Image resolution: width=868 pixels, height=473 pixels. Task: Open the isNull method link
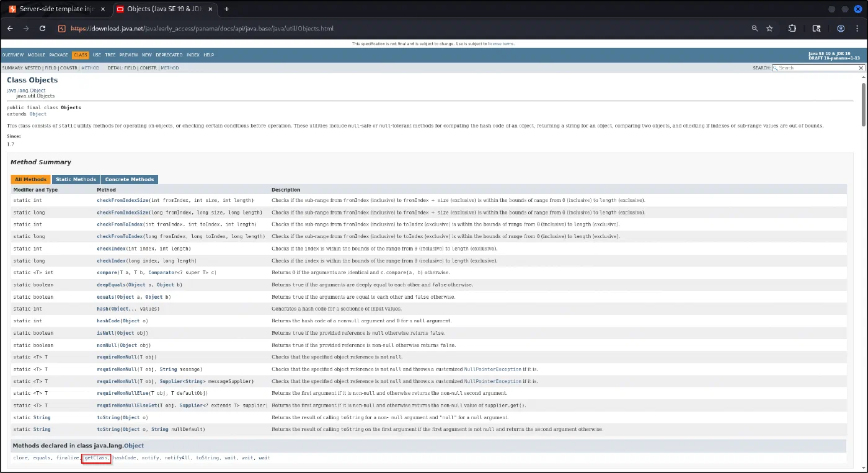click(105, 333)
